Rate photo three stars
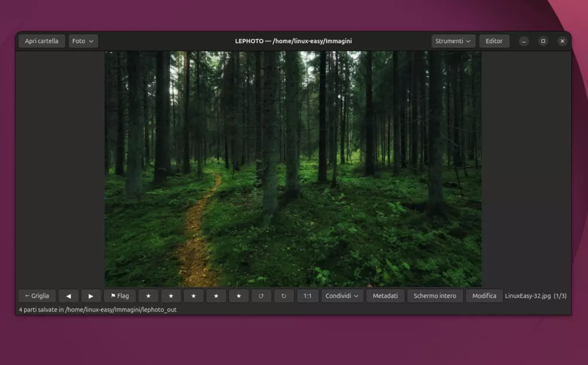Image resolution: width=588 pixels, height=365 pixels. click(x=194, y=296)
